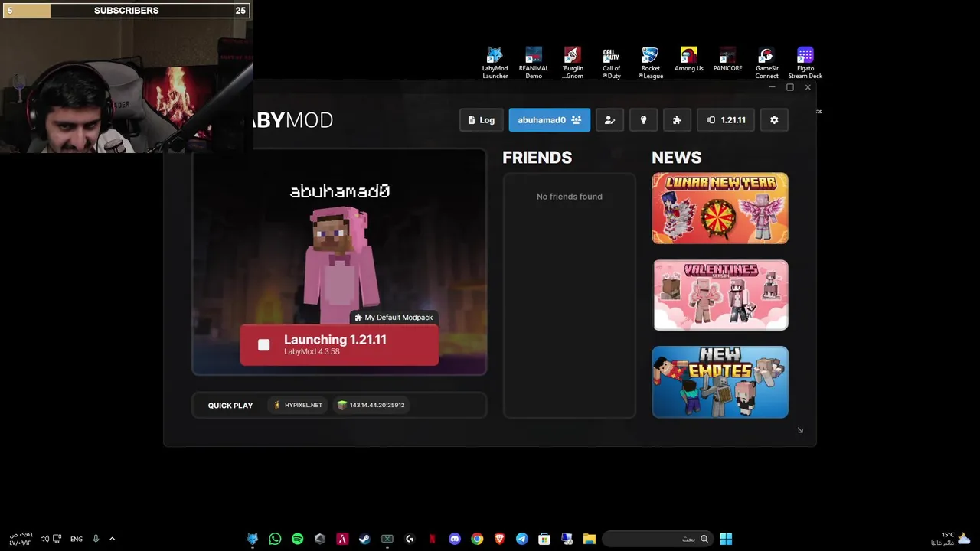Open LabyMod settings gear
The height and width of the screenshot is (551, 980).
774,120
